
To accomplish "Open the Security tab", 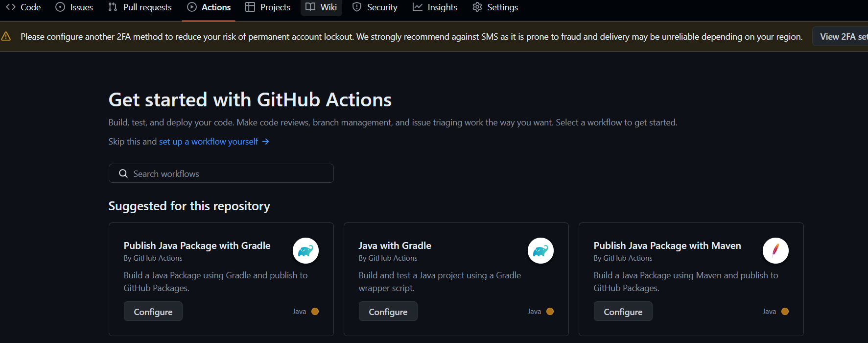I will (375, 7).
